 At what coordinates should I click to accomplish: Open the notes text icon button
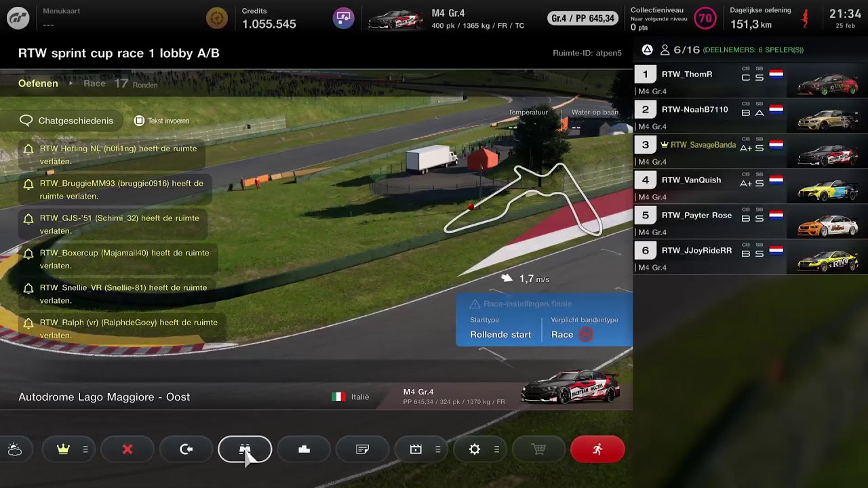(x=363, y=449)
